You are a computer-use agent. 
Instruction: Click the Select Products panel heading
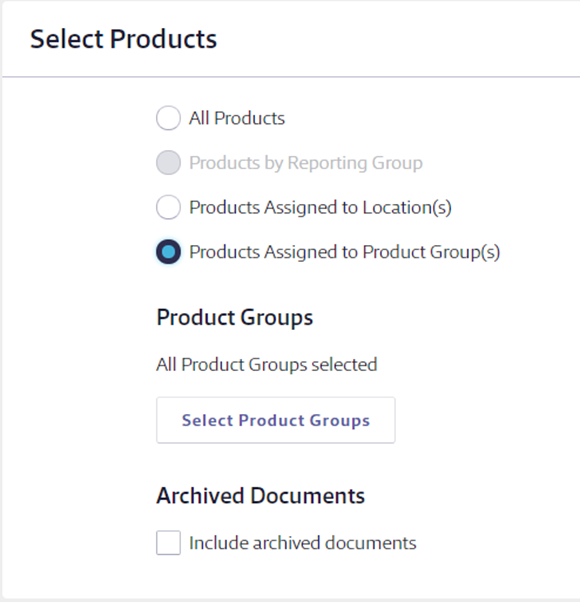pos(124,39)
